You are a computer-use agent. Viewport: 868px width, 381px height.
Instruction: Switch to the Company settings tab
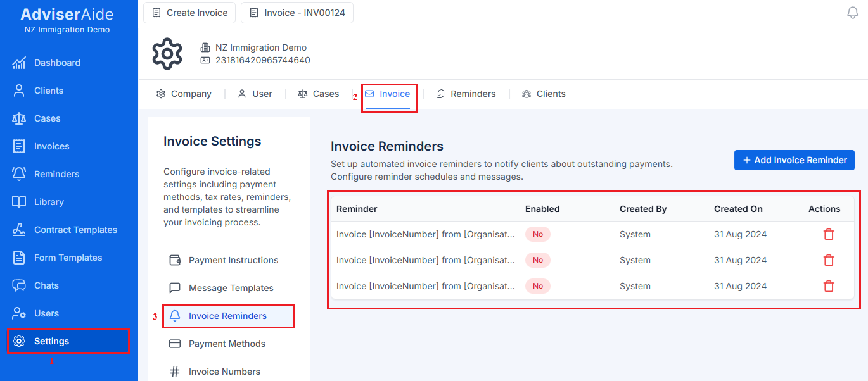pos(184,93)
